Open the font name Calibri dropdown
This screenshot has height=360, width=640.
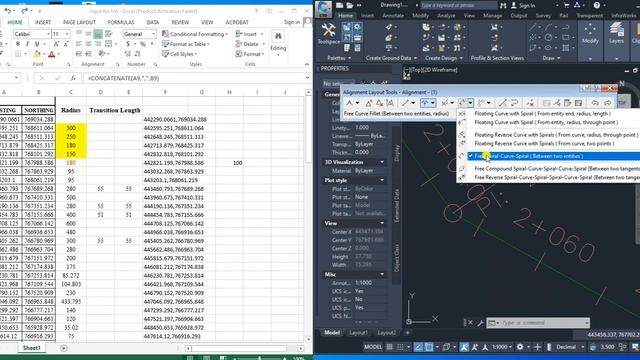click(48, 34)
